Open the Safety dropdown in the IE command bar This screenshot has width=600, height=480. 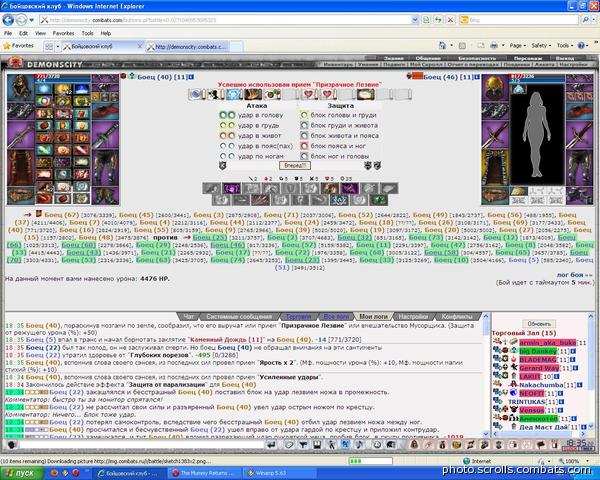pyautogui.click(x=541, y=46)
